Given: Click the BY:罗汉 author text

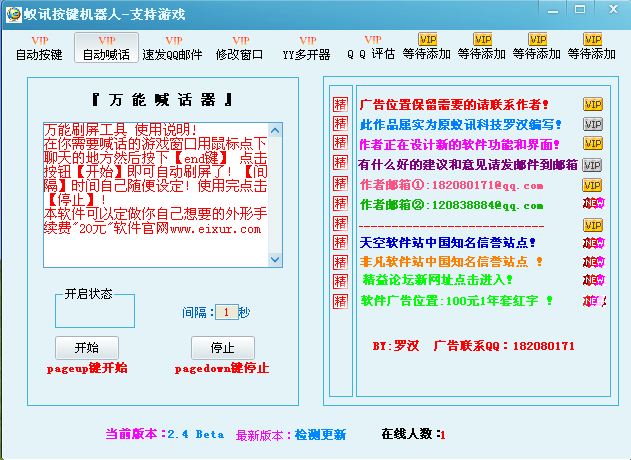Looking at the screenshot, I should point(396,346).
